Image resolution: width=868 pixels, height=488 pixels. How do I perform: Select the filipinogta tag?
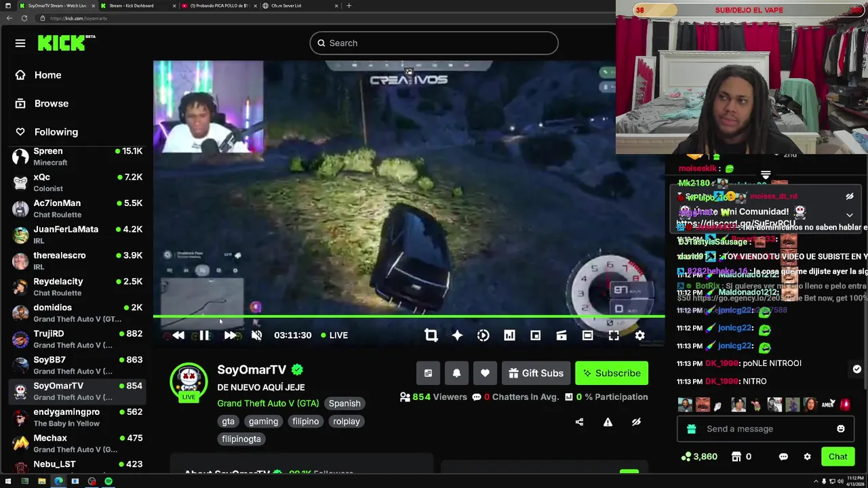tap(241, 439)
